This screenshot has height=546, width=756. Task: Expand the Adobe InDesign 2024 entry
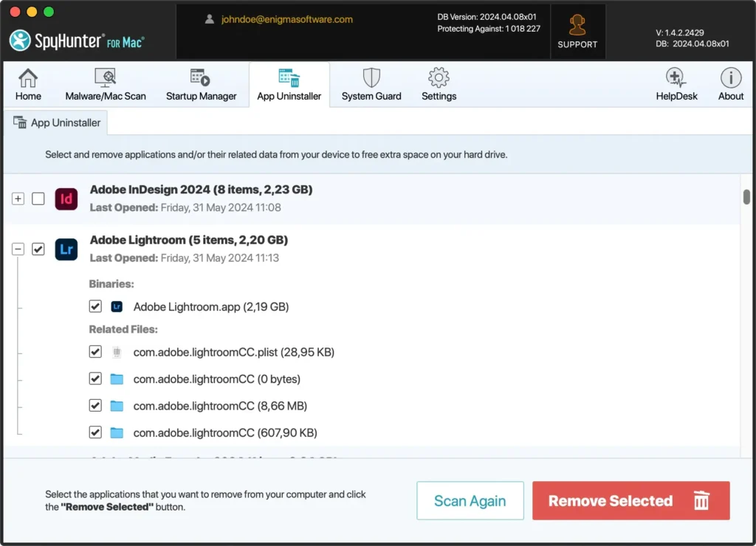click(x=18, y=198)
